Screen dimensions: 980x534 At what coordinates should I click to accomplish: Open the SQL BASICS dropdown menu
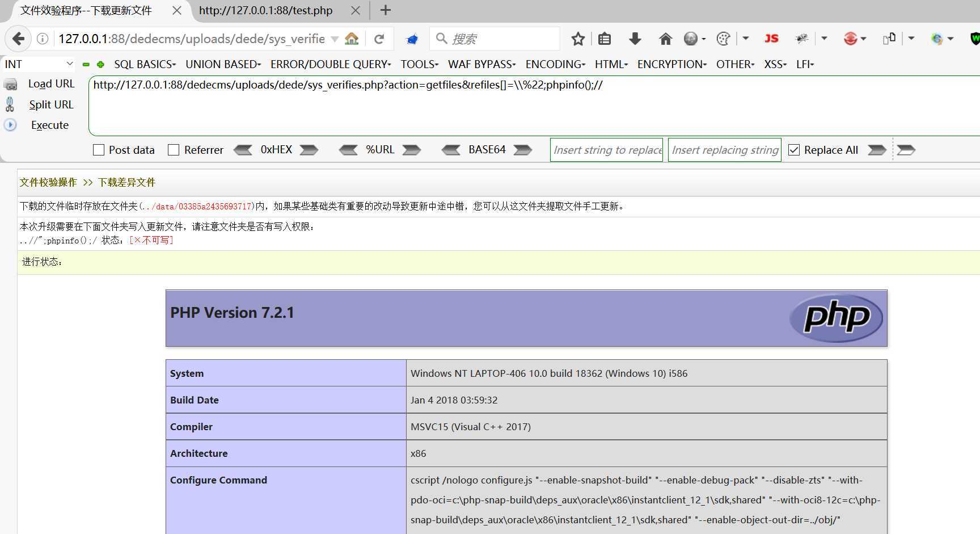(145, 64)
